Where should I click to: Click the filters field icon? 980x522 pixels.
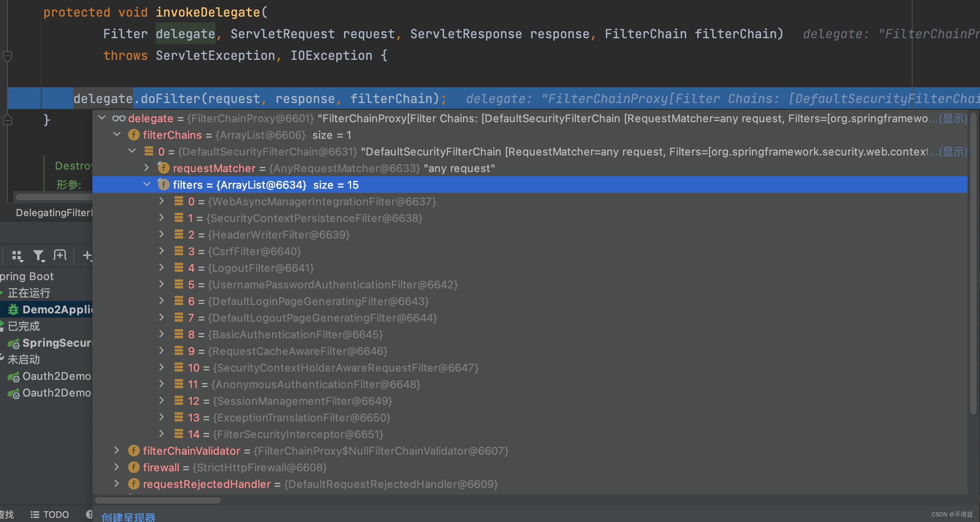tap(163, 185)
